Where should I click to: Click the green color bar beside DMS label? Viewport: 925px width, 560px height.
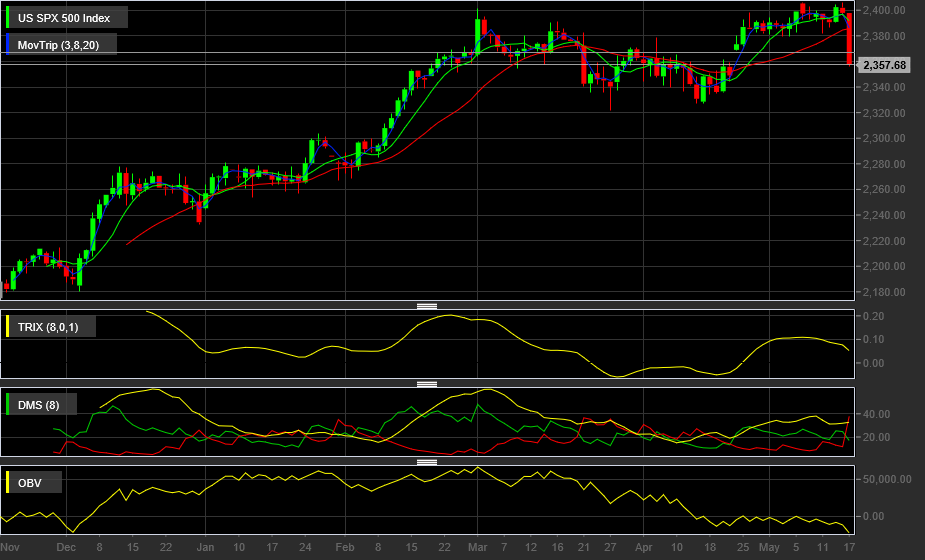point(7,405)
